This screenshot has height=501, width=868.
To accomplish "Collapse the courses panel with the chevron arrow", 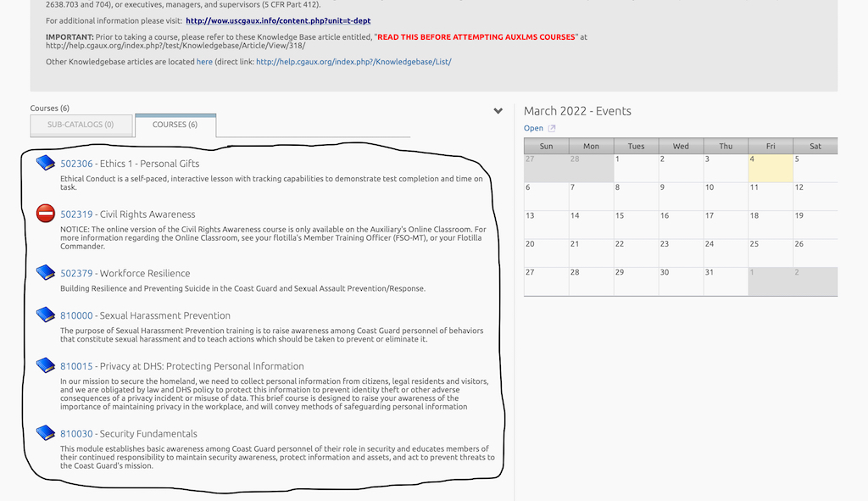I will [498, 111].
